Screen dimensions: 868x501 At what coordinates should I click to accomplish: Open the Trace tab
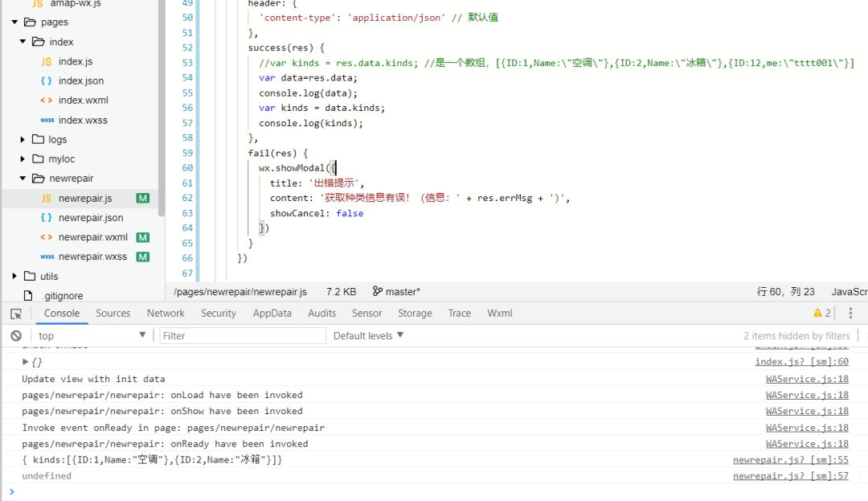[459, 313]
